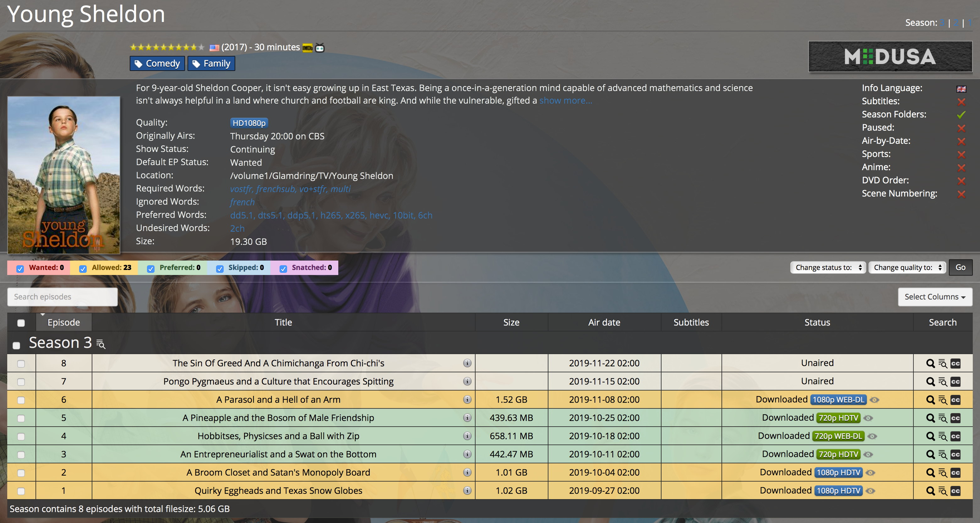Force search episode 8 with magnifier icon
The image size is (980, 523).
point(930,363)
